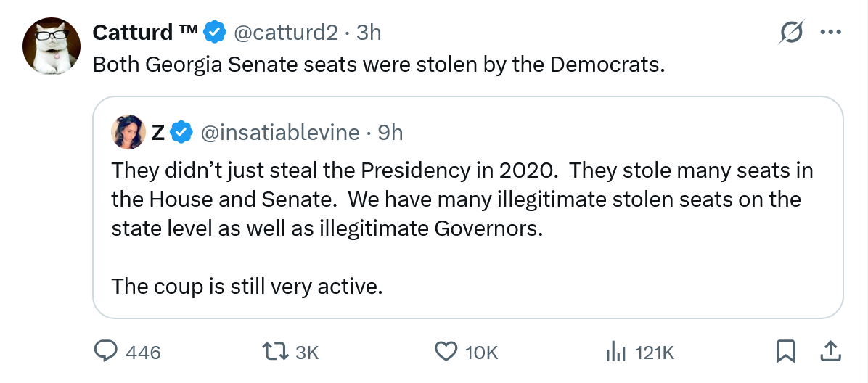Click the quoted post's 9h timestamp

click(x=390, y=132)
